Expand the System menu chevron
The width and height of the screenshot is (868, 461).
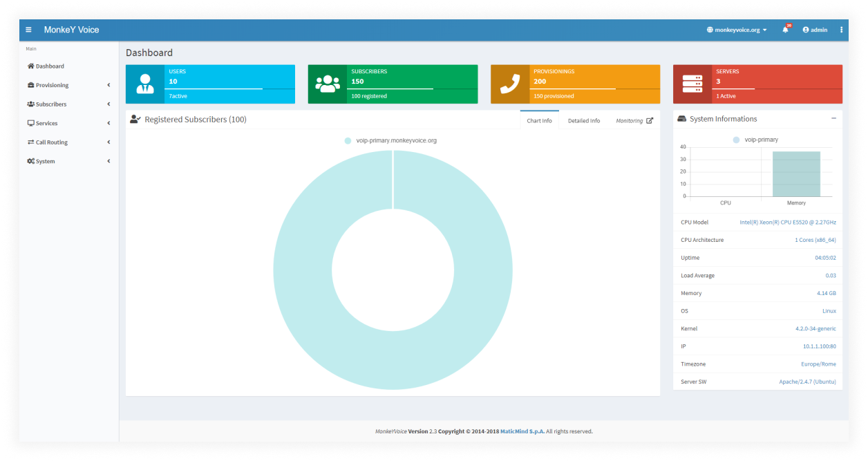pos(108,161)
